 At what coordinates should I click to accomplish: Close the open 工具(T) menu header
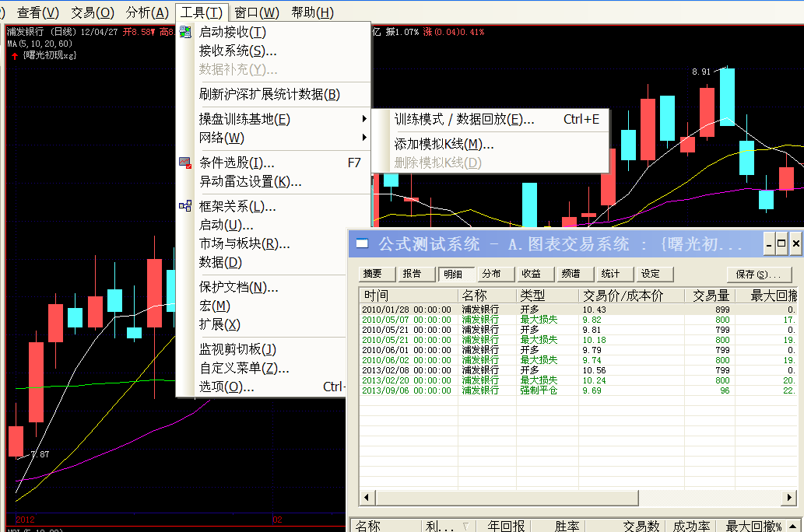202,12
